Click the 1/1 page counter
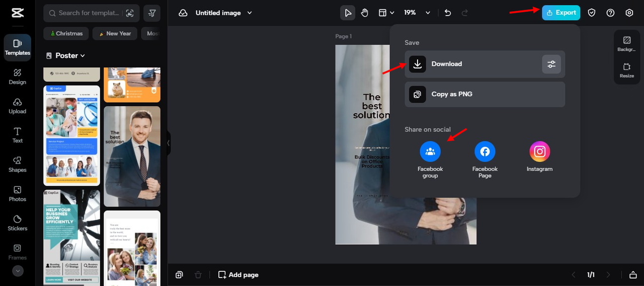 click(x=591, y=275)
